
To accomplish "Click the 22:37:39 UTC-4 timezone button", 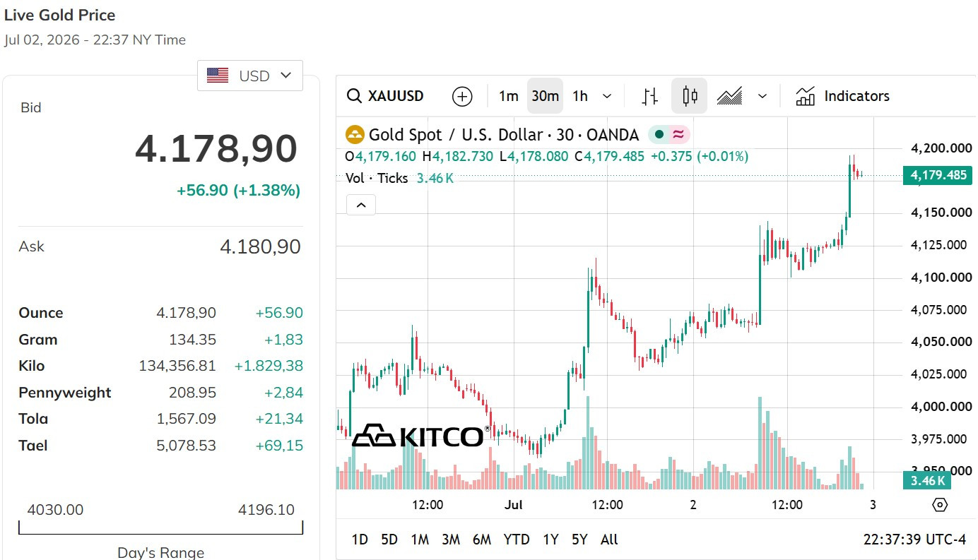I will tap(914, 540).
